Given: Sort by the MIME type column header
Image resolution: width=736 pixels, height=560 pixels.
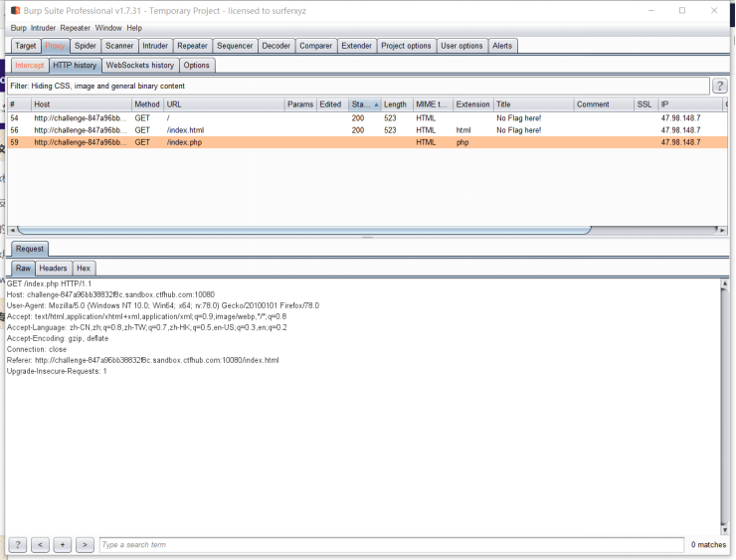Looking at the screenshot, I should 433,104.
